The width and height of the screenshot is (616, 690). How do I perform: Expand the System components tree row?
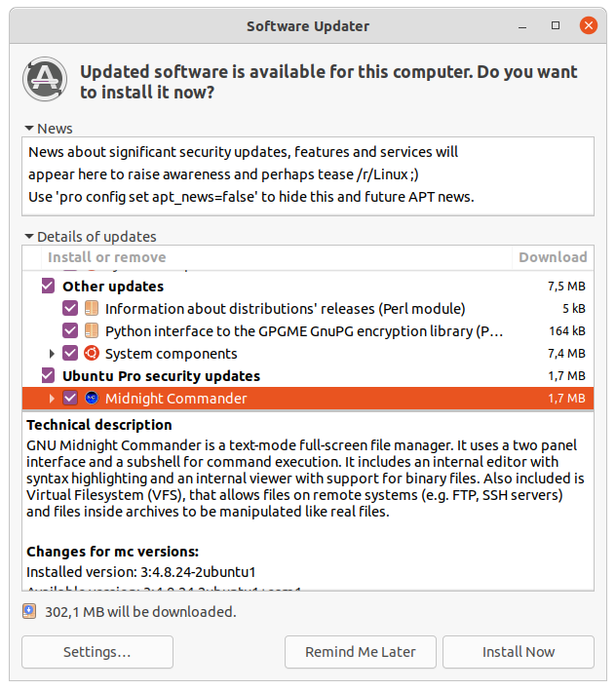(x=52, y=354)
